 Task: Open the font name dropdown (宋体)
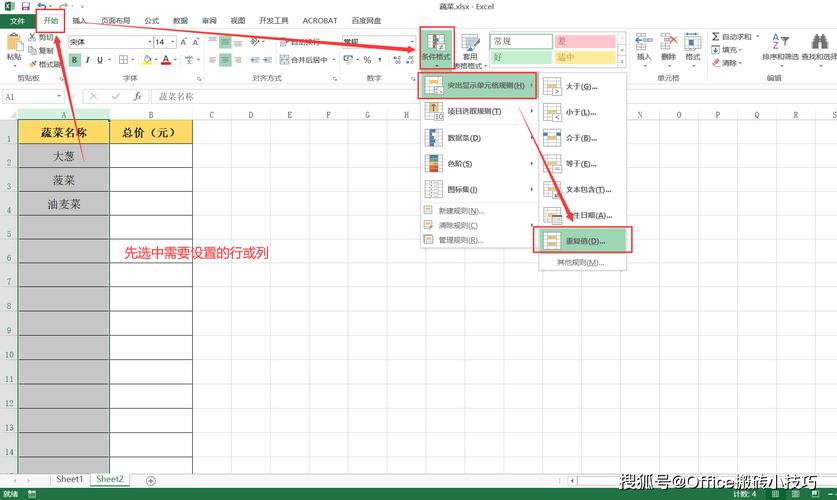pos(149,42)
